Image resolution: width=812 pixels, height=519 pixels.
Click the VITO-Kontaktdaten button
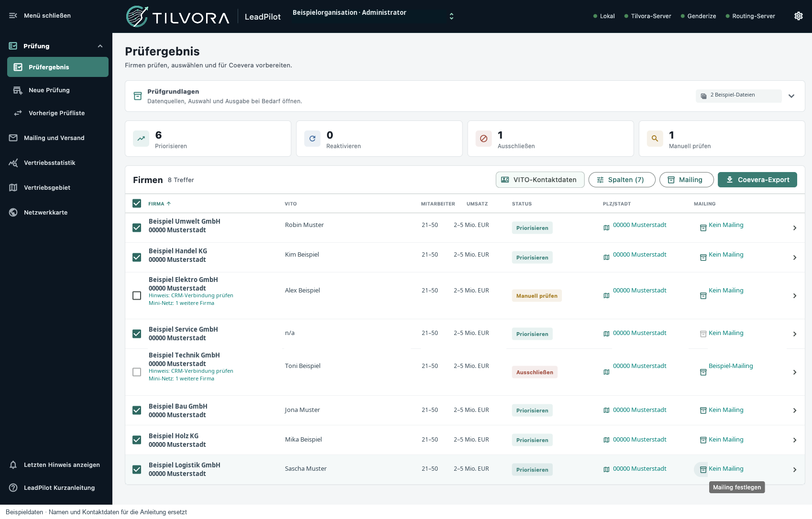click(x=540, y=180)
